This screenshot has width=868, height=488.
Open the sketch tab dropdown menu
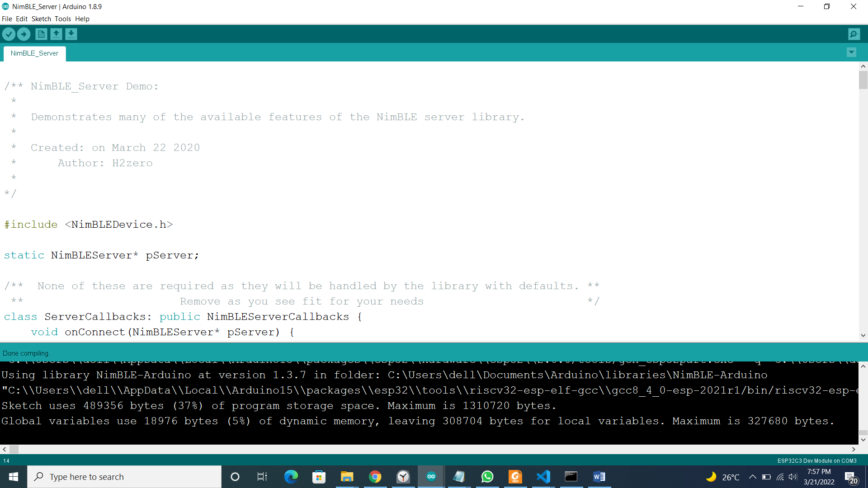(851, 52)
